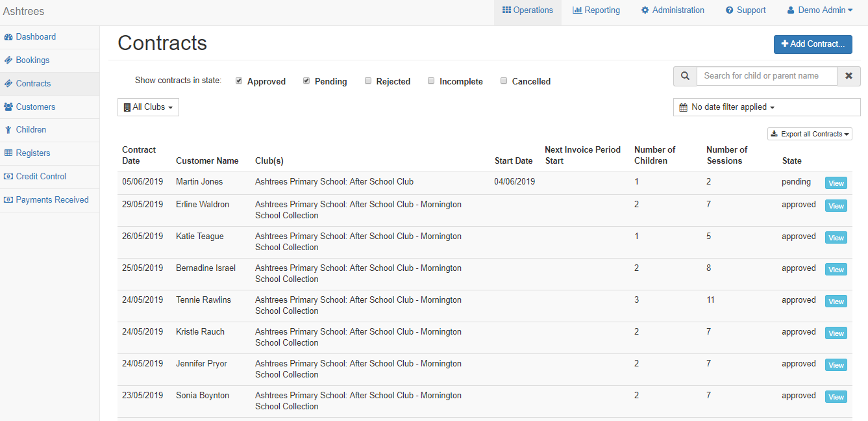The width and height of the screenshot is (868, 421).
Task: Click the Children icon in sidebar
Action: (8, 130)
